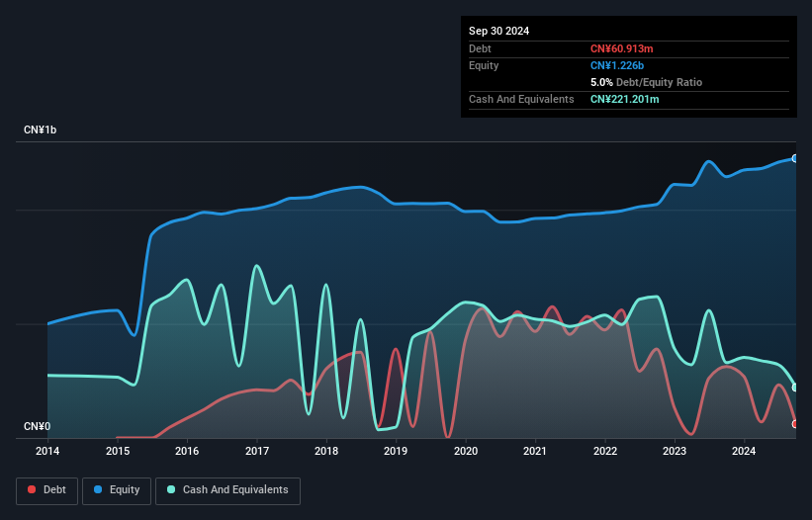Screen dimensions: 812x520
Task: Click the Debt row label in tooltip
Action: point(480,48)
